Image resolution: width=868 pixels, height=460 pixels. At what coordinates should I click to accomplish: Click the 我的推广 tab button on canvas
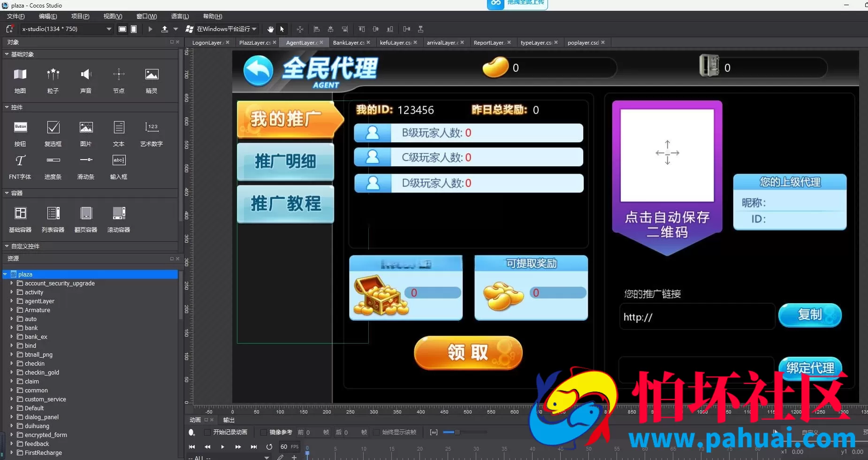pos(290,119)
